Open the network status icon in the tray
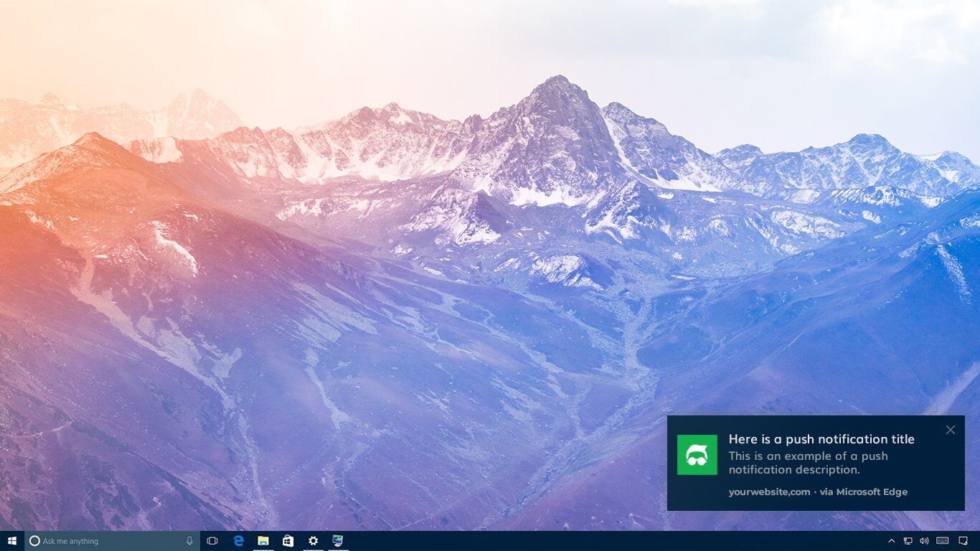Screen dimensions: 980x551 coord(907,540)
